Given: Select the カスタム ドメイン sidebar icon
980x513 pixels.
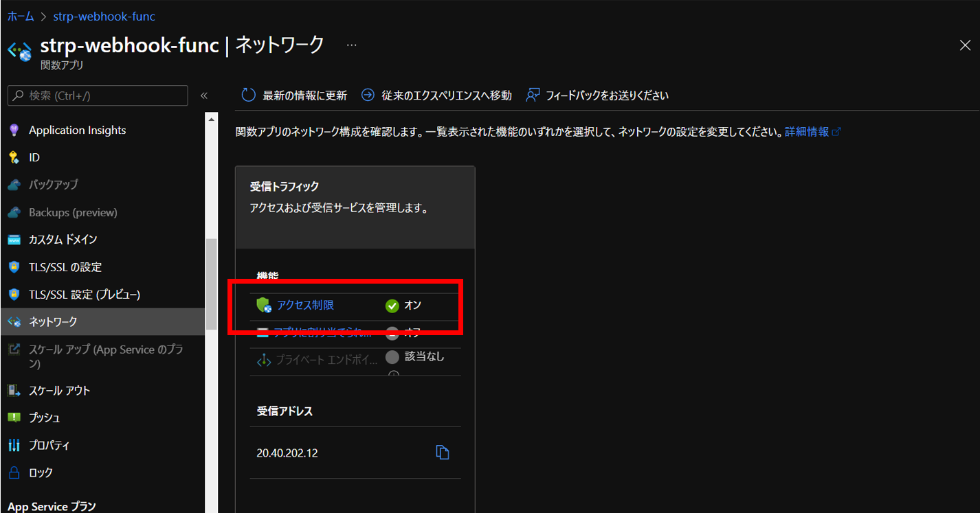Looking at the screenshot, I should point(14,239).
